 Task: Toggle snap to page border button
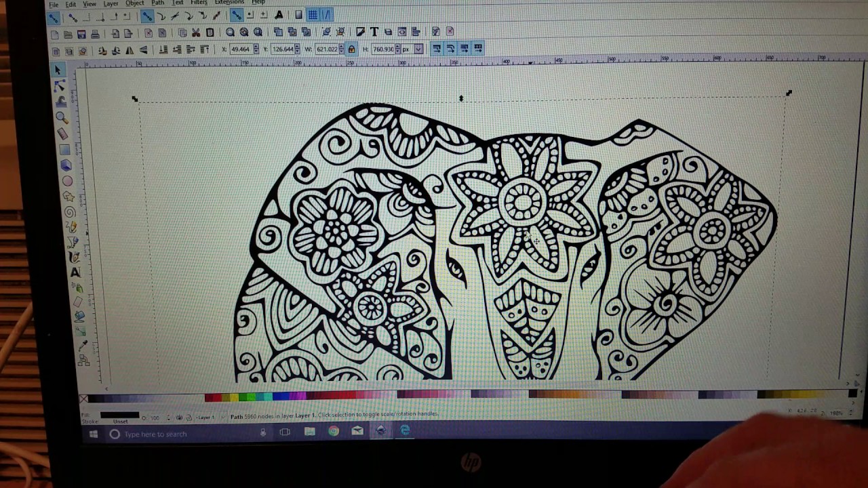click(x=298, y=15)
